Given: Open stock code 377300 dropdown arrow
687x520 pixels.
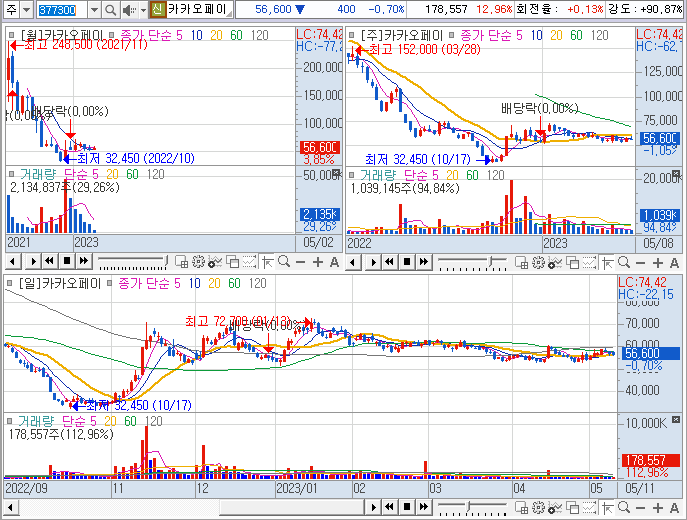Looking at the screenshot, I should (94, 10).
